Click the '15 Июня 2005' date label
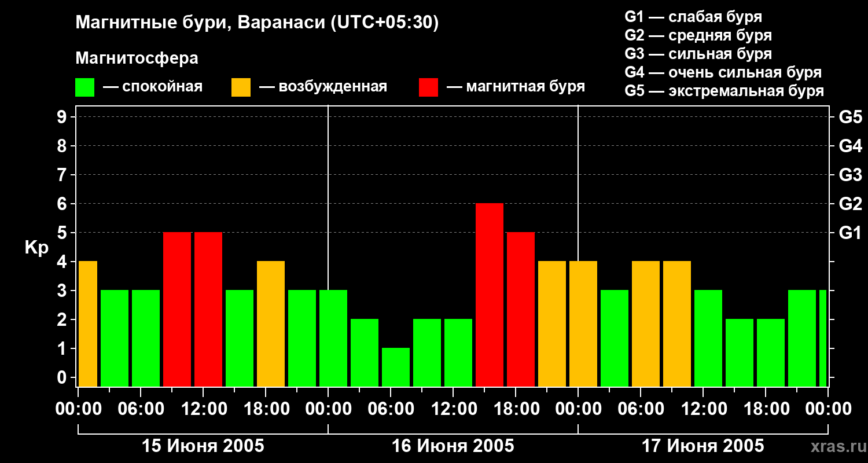The height and width of the screenshot is (463, 868). coord(203,446)
